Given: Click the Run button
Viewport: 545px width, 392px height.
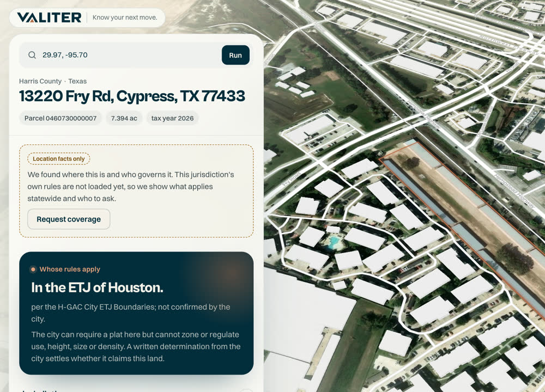Looking at the screenshot, I should [x=235, y=55].
